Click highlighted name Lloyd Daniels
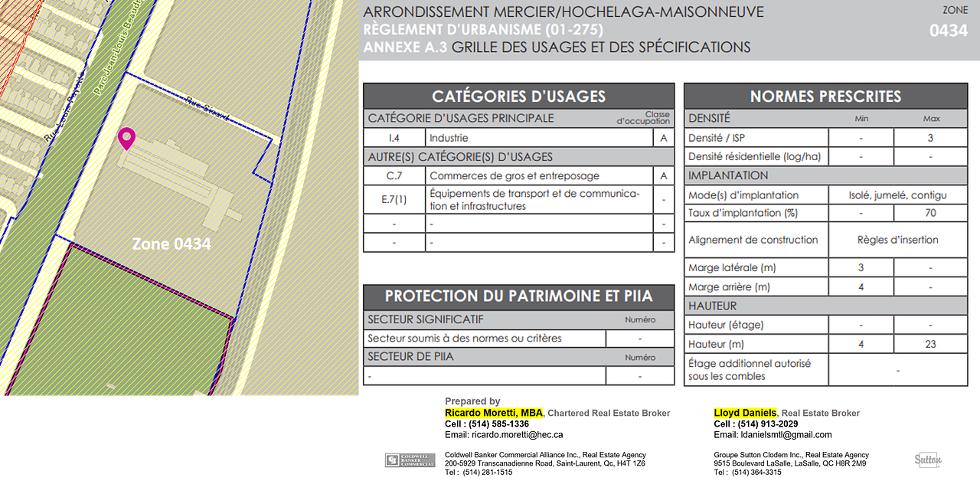Image resolution: width=980 pixels, height=481 pixels. [x=745, y=413]
